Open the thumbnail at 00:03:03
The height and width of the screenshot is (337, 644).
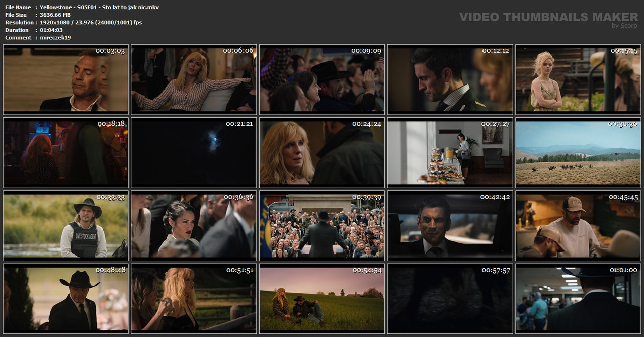pyautogui.click(x=66, y=79)
